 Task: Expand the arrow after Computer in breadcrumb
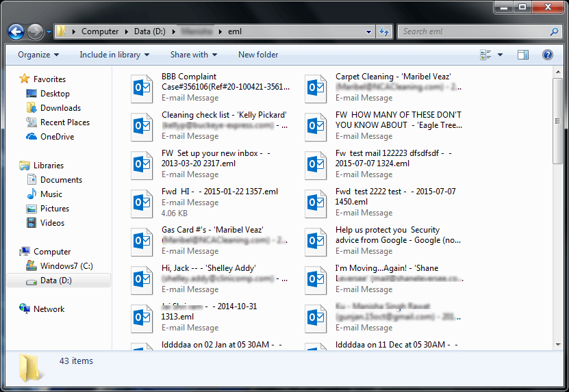point(126,31)
